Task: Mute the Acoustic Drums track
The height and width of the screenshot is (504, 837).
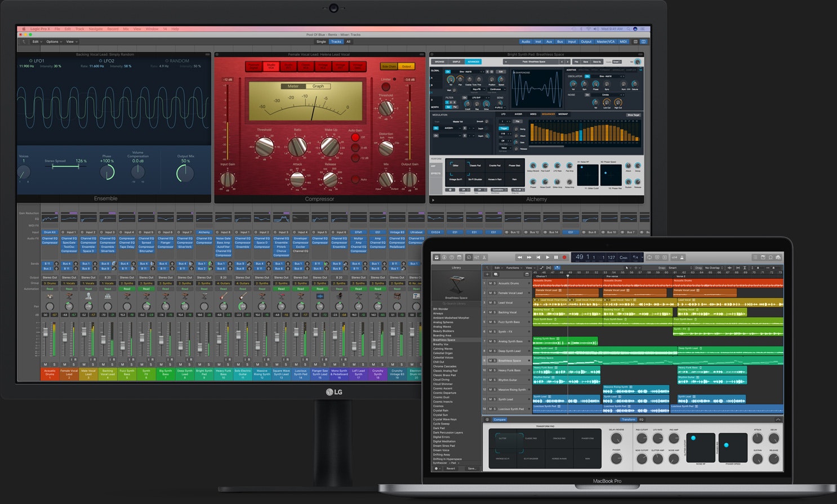Action: pyautogui.click(x=490, y=283)
